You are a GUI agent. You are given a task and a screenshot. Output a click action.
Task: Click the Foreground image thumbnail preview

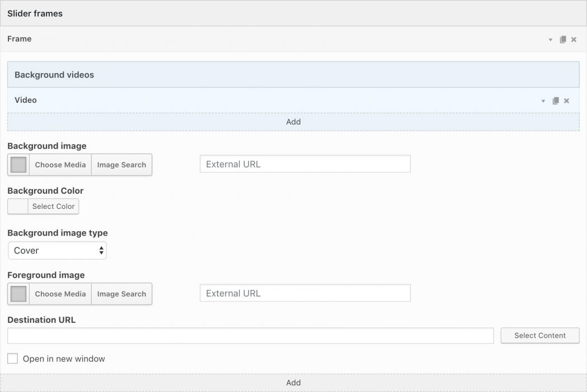(18, 294)
